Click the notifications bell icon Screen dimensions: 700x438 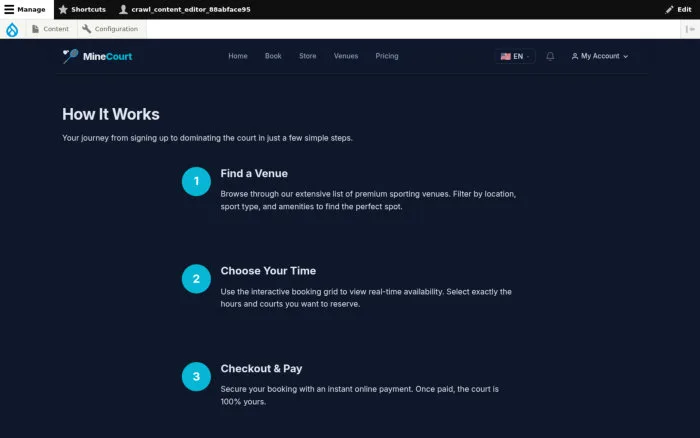click(x=550, y=56)
